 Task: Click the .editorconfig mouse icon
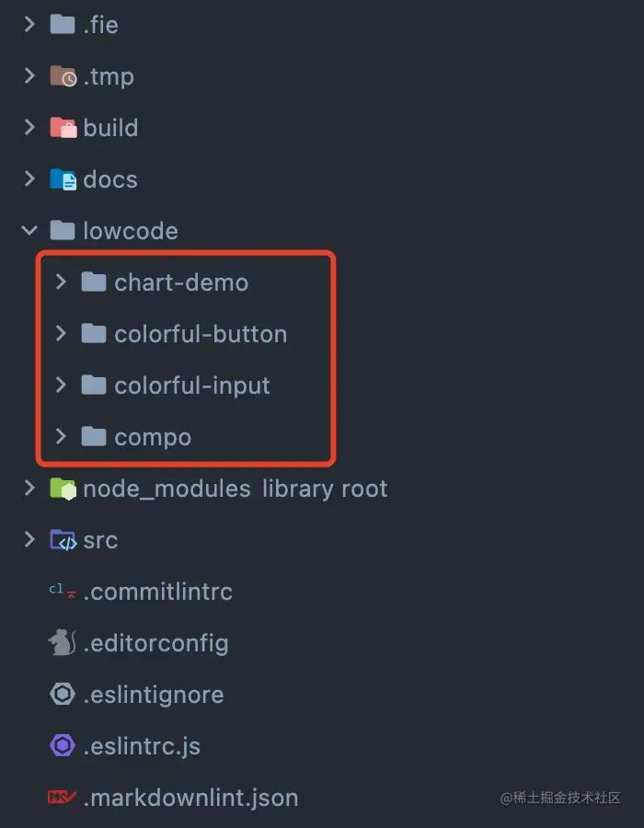[61, 643]
